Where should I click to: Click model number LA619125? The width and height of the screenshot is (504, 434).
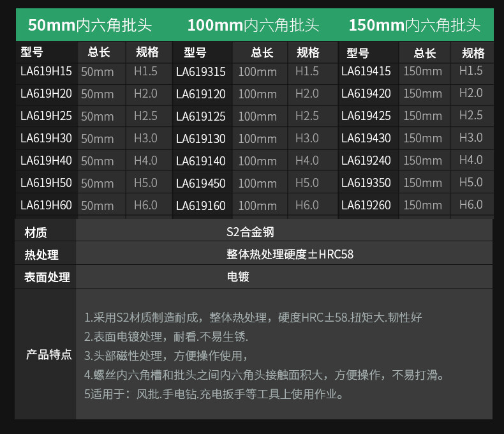coord(201,116)
